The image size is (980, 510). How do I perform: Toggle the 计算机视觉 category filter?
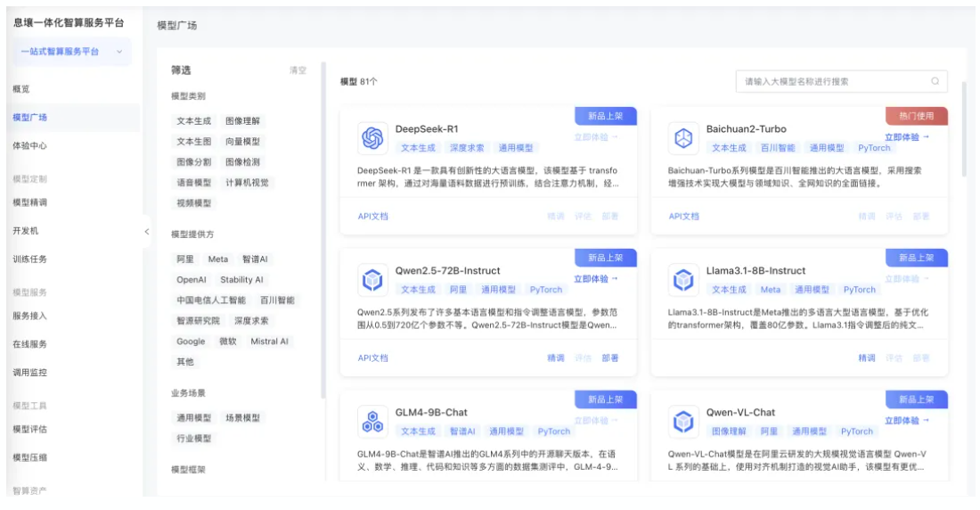pyautogui.click(x=247, y=183)
